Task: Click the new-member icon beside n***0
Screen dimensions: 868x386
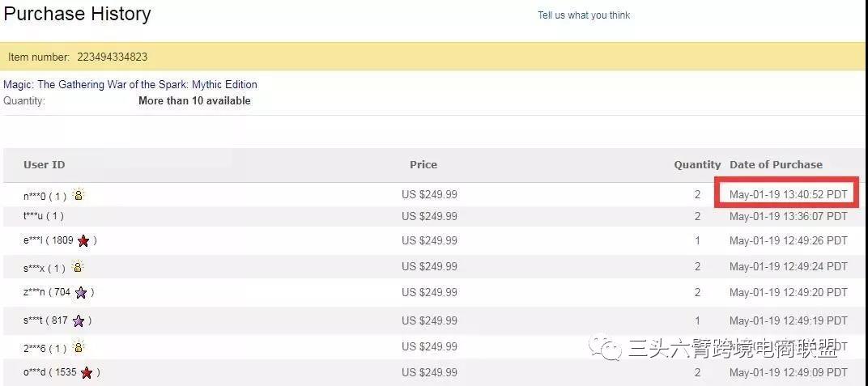Action: pos(78,195)
